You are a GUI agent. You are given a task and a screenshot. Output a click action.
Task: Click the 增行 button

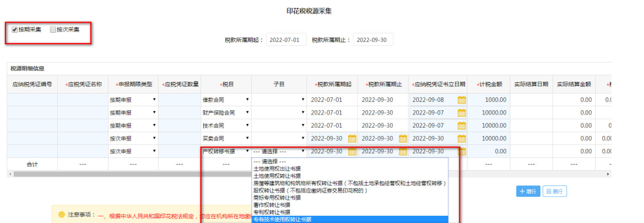point(528,191)
